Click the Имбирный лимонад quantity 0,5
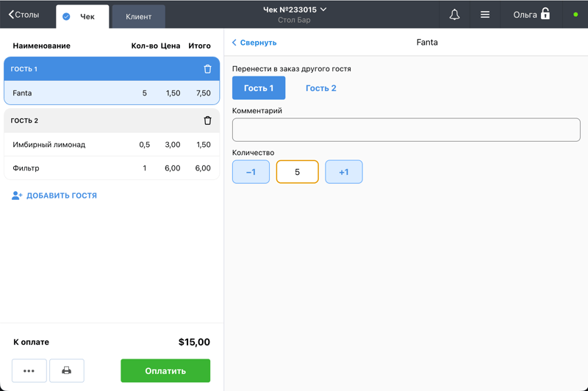This screenshot has width=588, height=391. point(144,144)
